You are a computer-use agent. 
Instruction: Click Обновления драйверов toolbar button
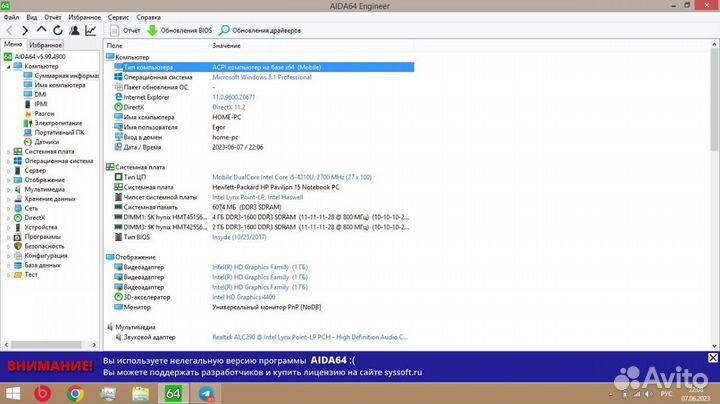tap(260, 31)
